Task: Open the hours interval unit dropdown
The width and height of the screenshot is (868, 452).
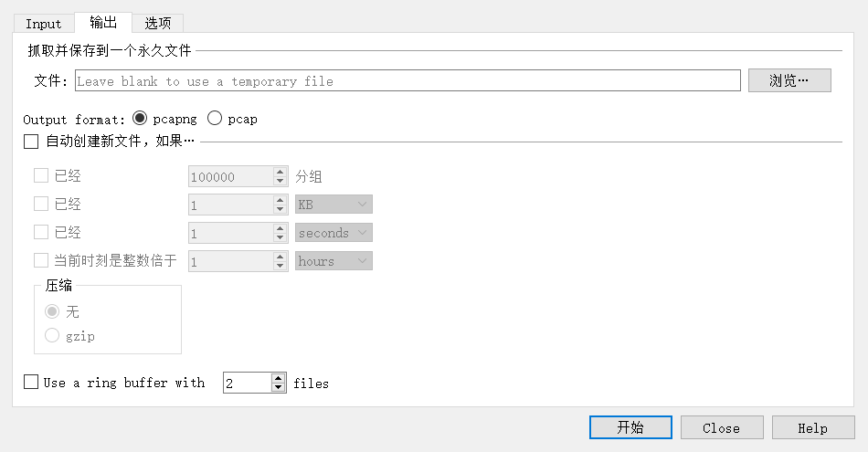Action: [333, 261]
